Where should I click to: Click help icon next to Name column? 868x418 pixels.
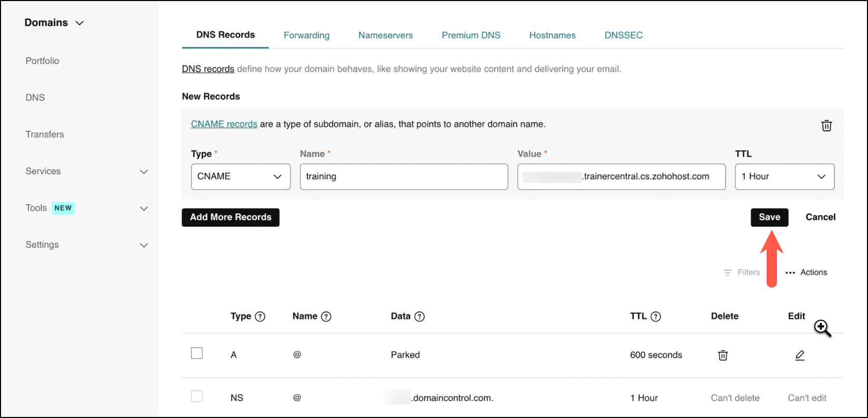pos(326,317)
